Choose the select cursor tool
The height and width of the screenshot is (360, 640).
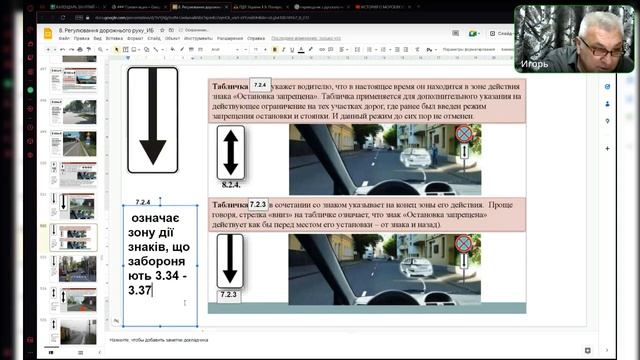(117, 49)
